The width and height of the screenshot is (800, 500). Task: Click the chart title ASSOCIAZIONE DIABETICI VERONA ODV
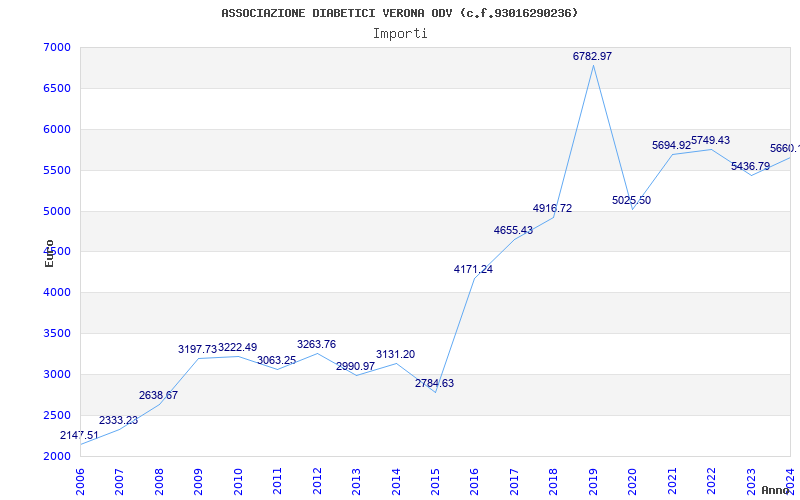(x=399, y=13)
